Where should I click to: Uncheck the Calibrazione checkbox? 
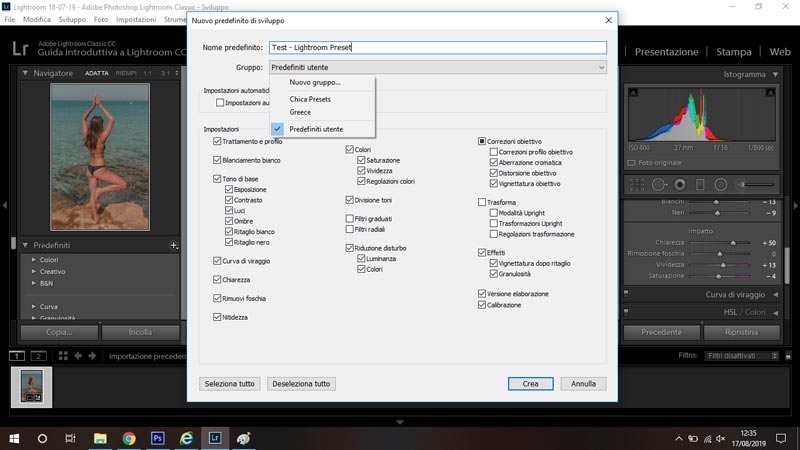point(482,305)
